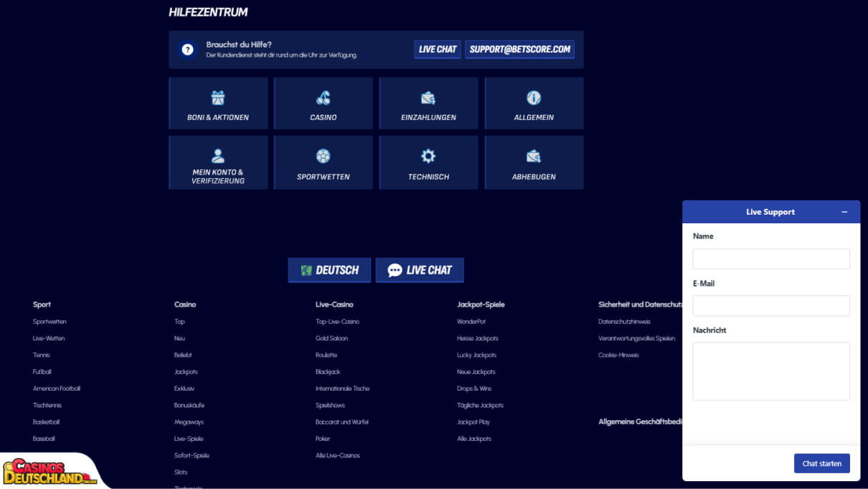
Task: Open the Neu link under Casino
Action: tap(179, 338)
